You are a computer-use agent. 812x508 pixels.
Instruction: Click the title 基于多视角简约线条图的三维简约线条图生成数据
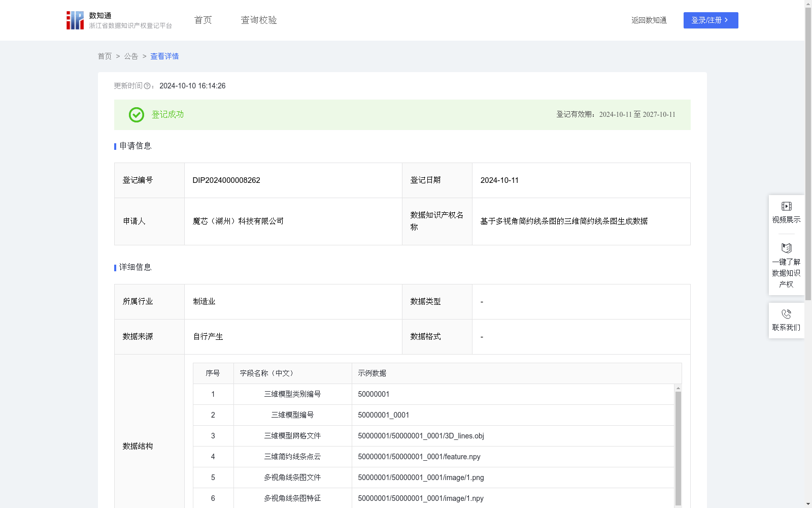click(564, 221)
